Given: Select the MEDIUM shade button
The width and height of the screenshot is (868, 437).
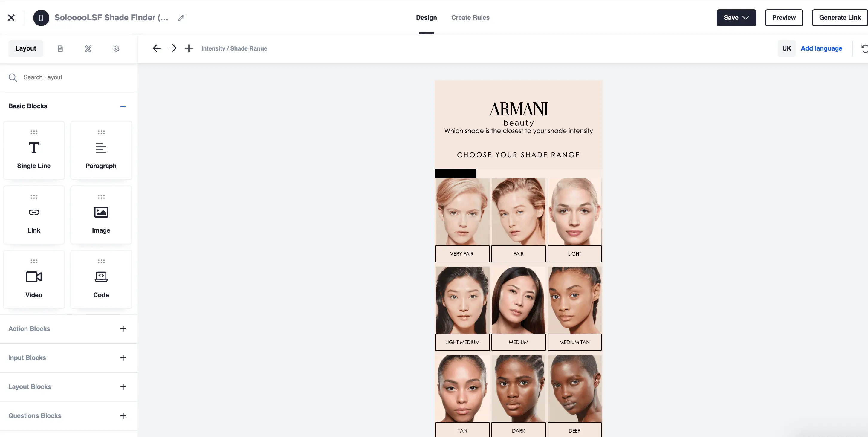Looking at the screenshot, I should click(x=518, y=342).
